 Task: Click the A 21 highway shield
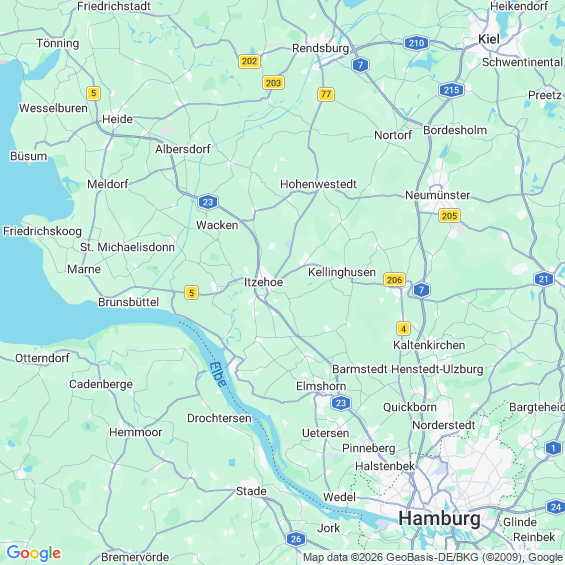543,279
